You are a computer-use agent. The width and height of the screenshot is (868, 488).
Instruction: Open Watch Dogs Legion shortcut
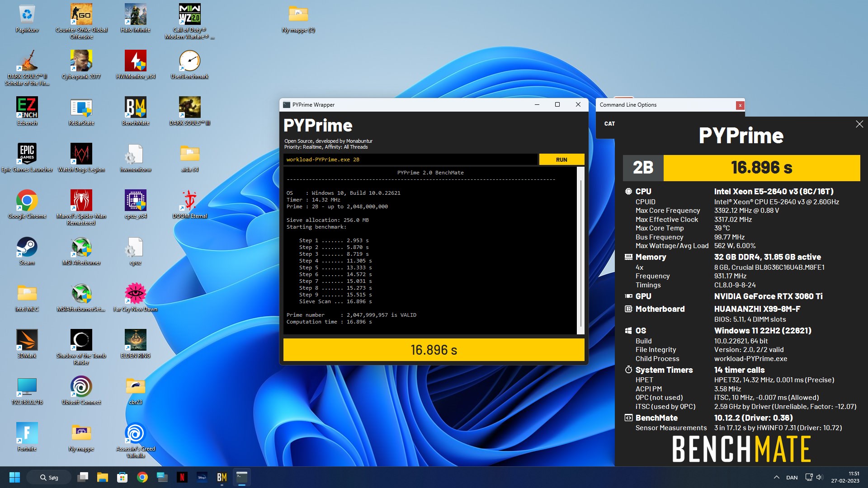(x=81, y=158)
